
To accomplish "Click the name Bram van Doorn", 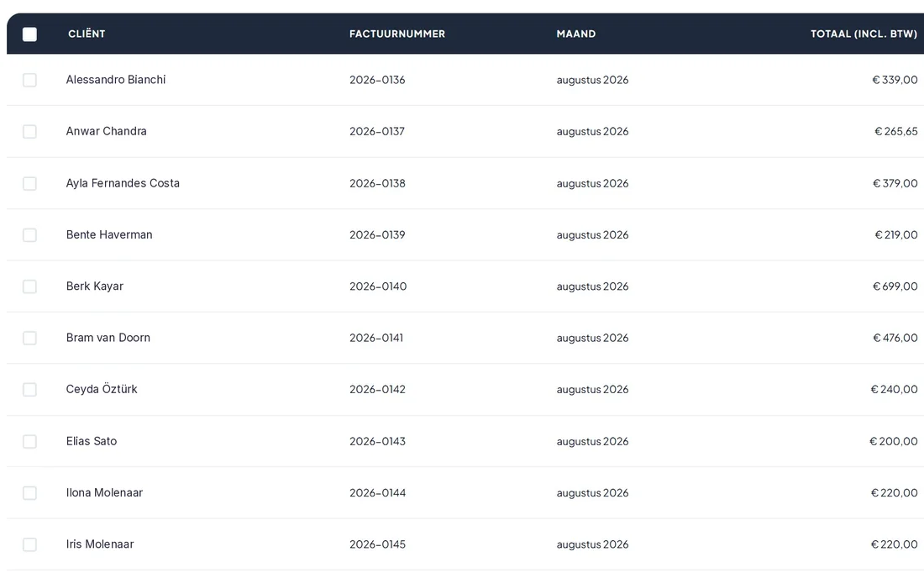I will pos(108,338).
